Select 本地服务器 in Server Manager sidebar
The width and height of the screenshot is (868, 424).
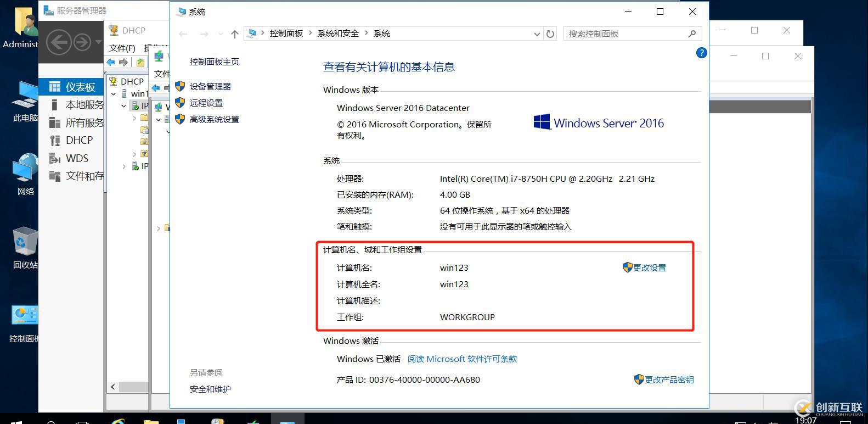[x=71, y=104]
